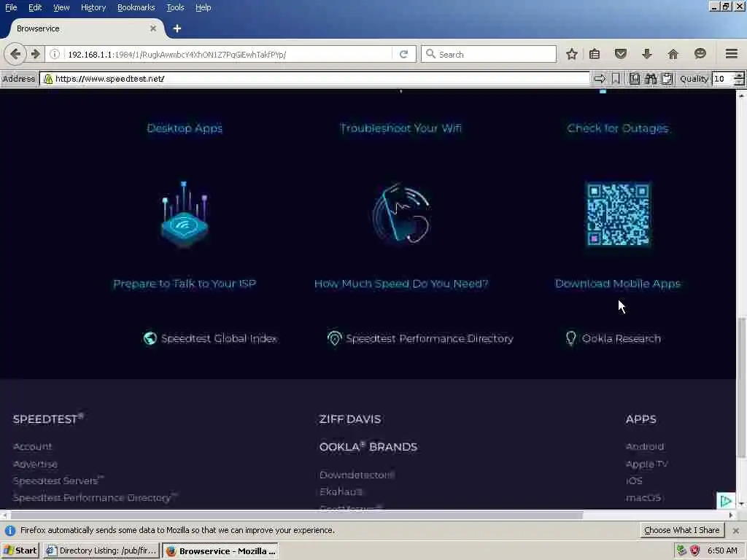Click Choose What I Share button

click(x=681, y=530)
